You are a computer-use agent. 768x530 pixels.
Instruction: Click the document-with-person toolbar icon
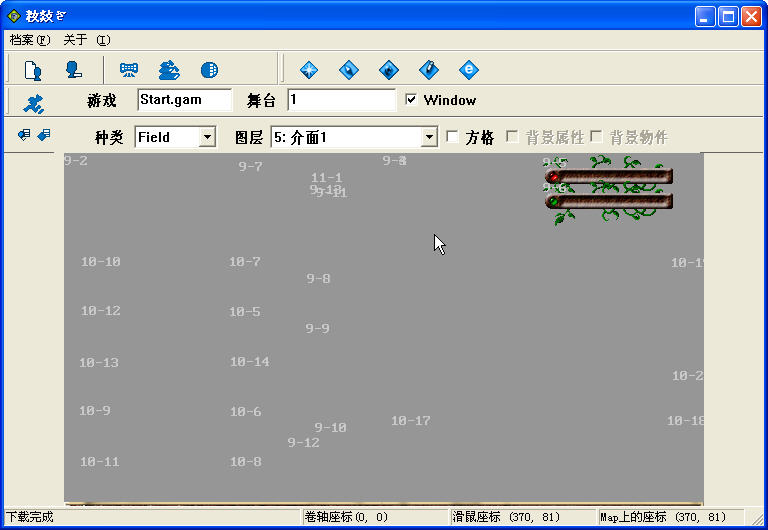(x=32, y=70)
